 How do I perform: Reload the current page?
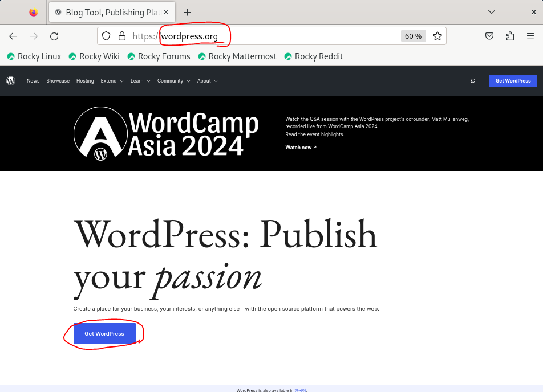(x=54, y=36)
